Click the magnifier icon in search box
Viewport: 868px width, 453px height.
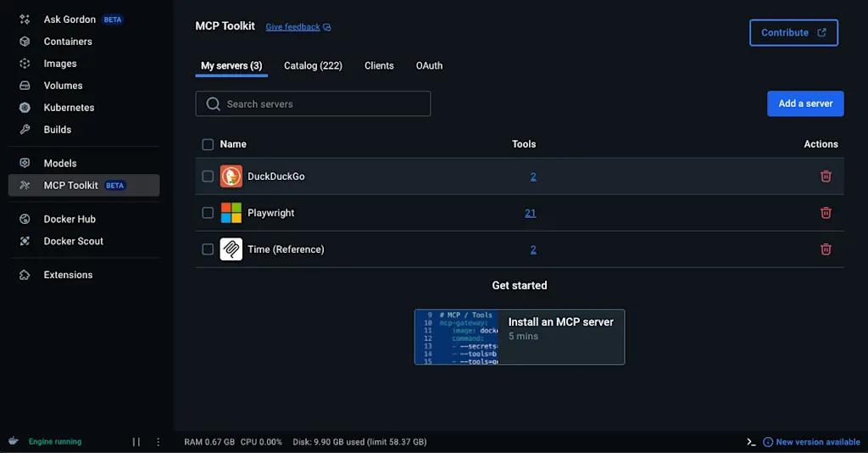tap(213, 103)
